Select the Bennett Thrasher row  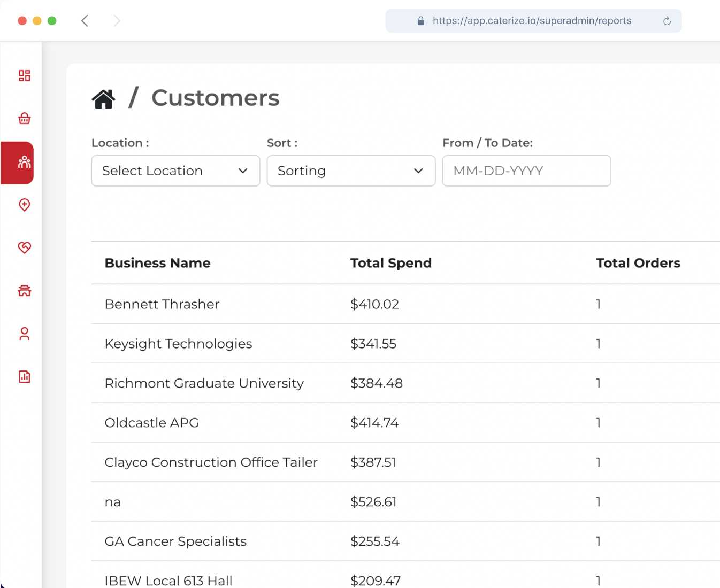(162, 304)
